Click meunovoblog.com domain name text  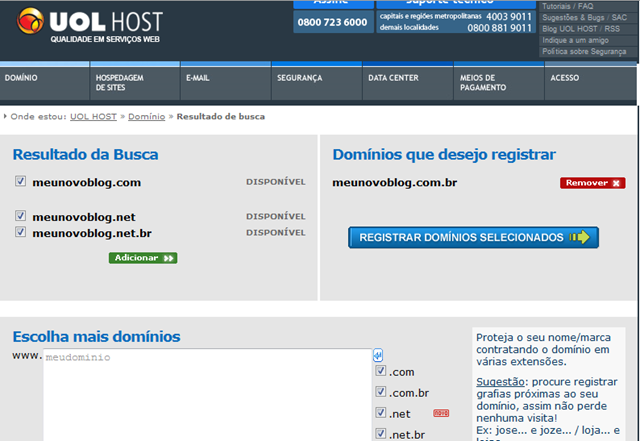(x=87, y=183)
